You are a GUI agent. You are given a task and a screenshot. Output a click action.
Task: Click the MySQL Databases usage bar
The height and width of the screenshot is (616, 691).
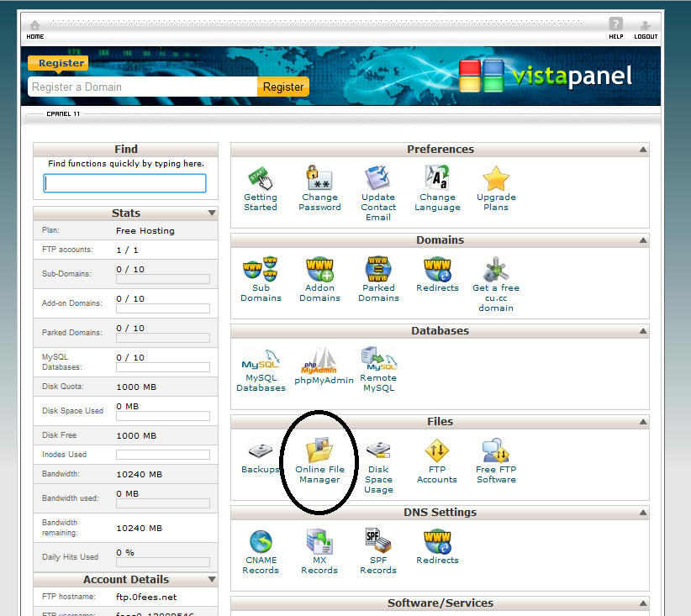(163, 367)
